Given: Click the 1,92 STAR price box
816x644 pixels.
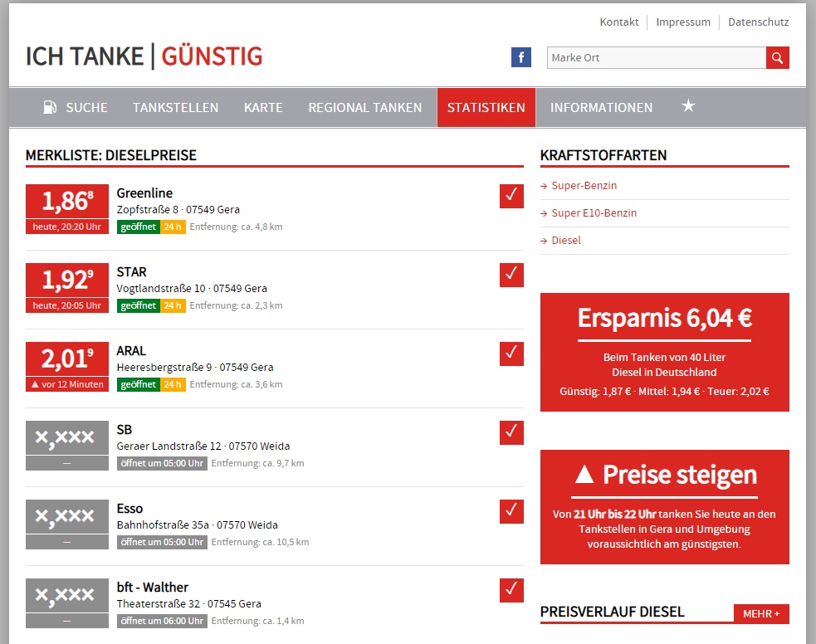Looking at the screenshot, I should pos(67,281).
